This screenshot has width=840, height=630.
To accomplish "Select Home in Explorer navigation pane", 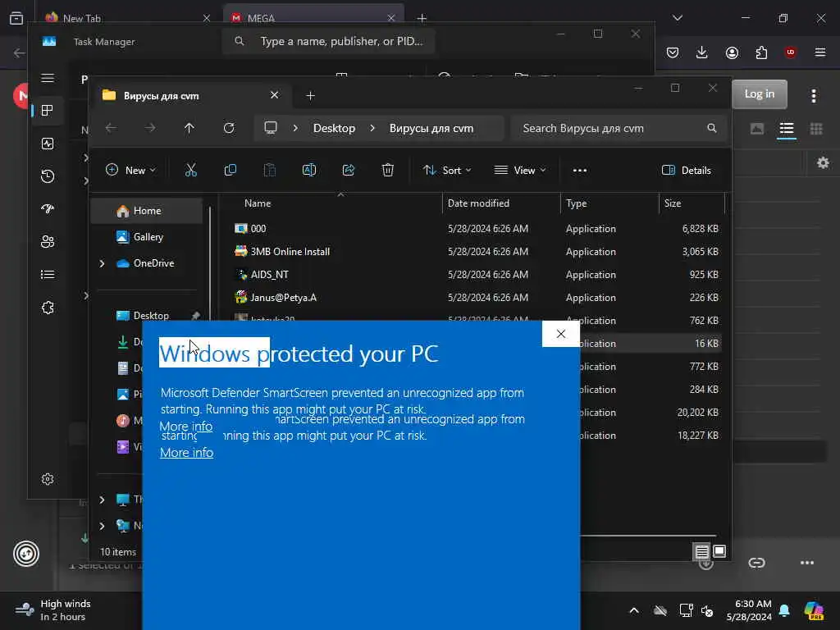I will [x=148, y=211].
